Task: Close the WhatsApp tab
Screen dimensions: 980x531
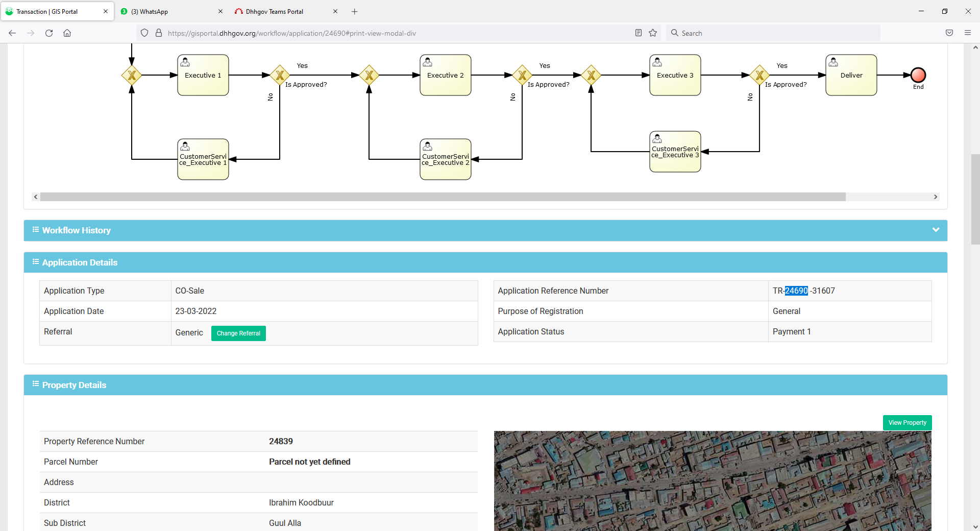Action: point(220,11)
